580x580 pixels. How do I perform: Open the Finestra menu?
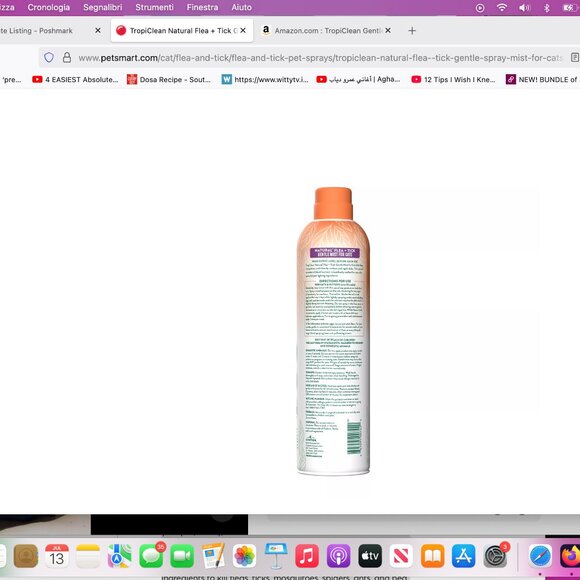pyautogui.click(x=202, y=7)
